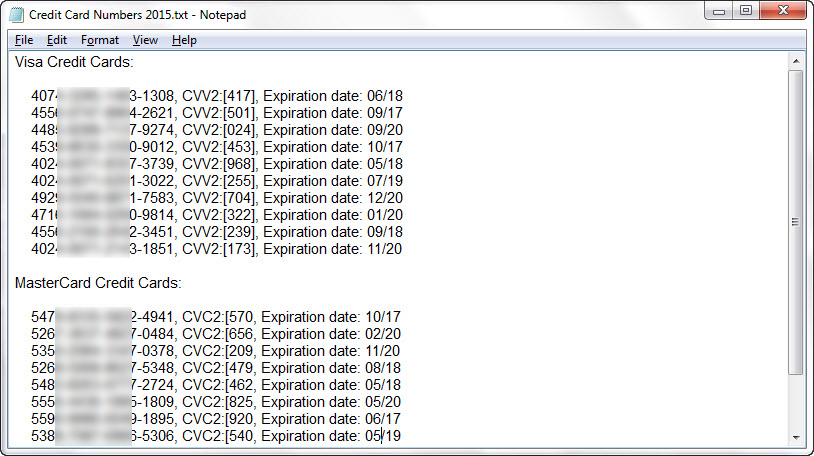Click the Notepad icon in title bar
Screen dimensions: 814x456
click(17, 15)
